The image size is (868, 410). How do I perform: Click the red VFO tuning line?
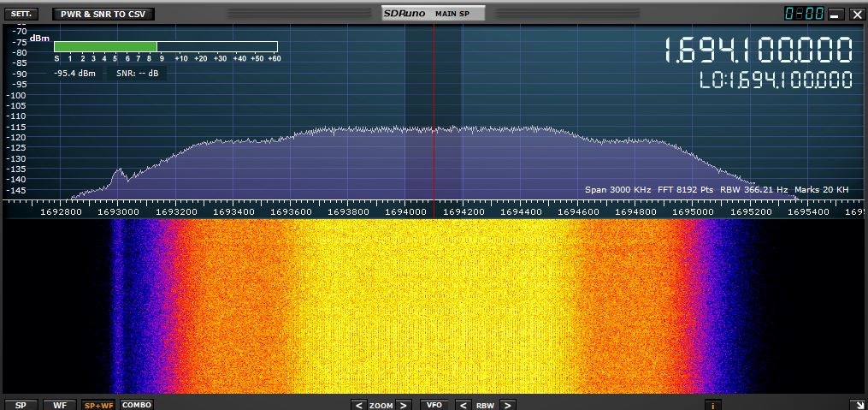(434, 110)
